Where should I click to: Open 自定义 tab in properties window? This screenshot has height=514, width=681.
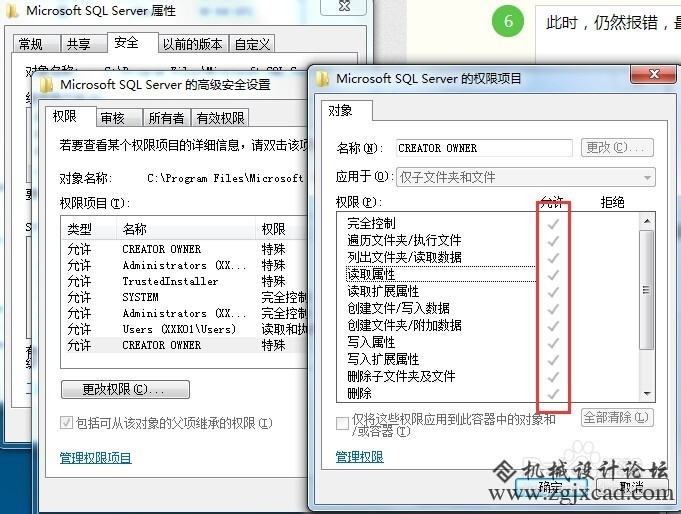(x=252, y=44)
